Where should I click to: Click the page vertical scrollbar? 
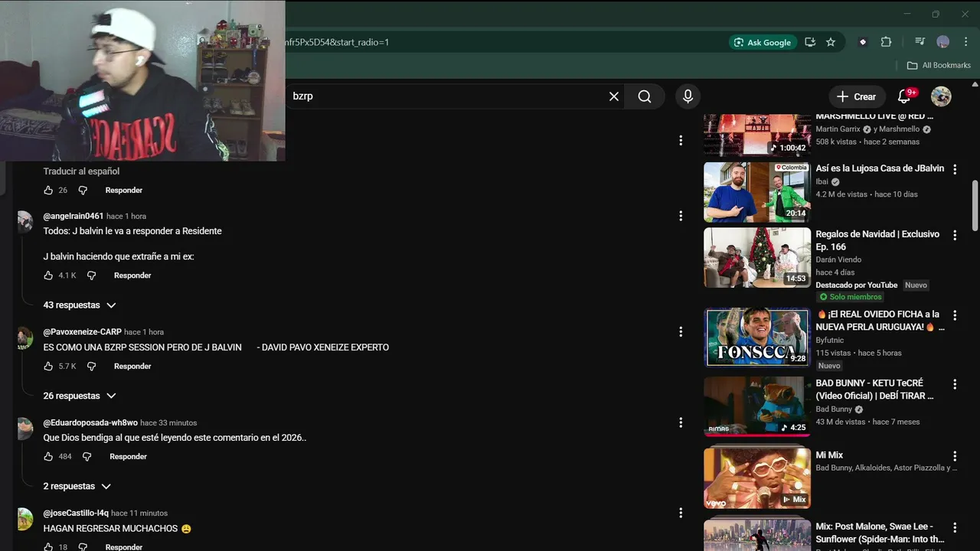coord(975,204)
